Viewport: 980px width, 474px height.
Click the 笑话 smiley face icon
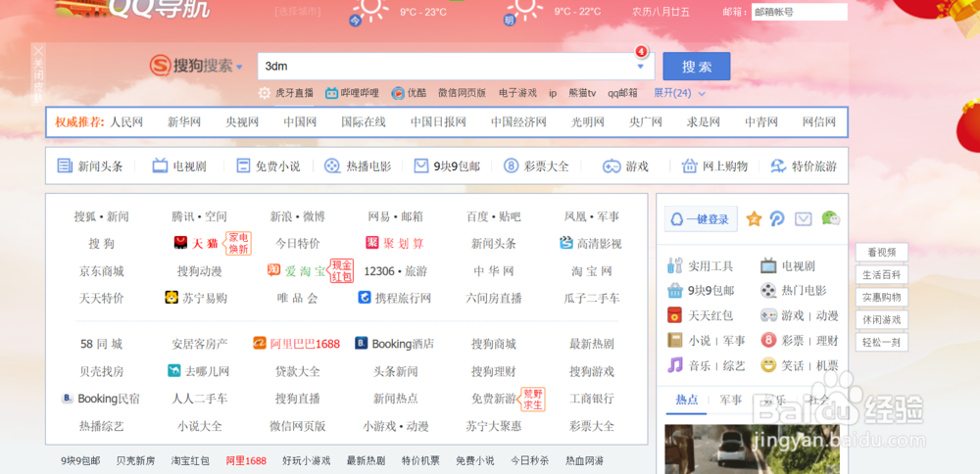click(x=768, y=364)
